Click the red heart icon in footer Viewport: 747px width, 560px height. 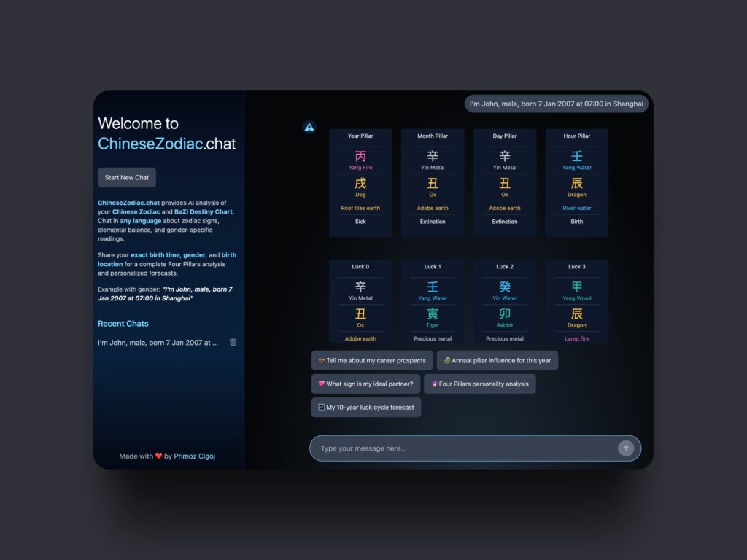point(158,456)
